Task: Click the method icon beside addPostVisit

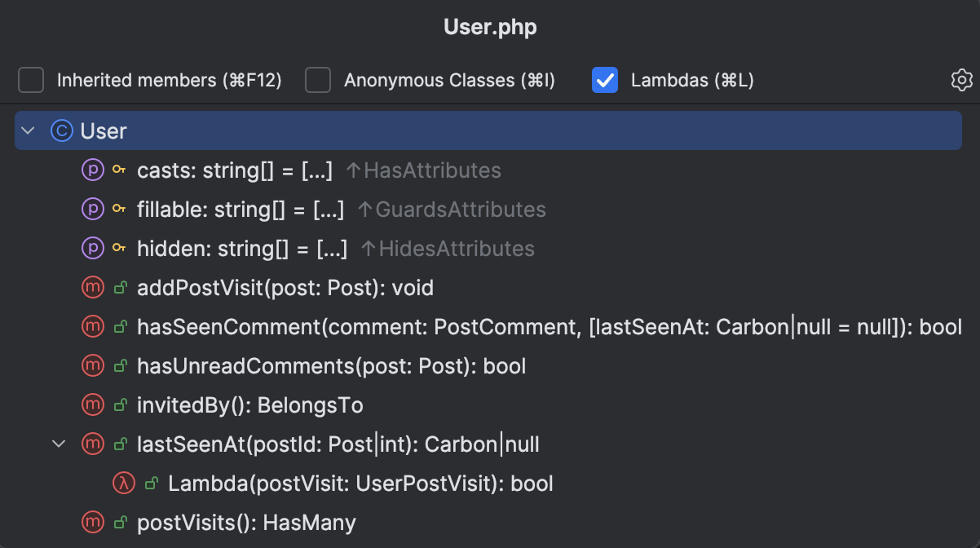Action: (x=92, y=287)
